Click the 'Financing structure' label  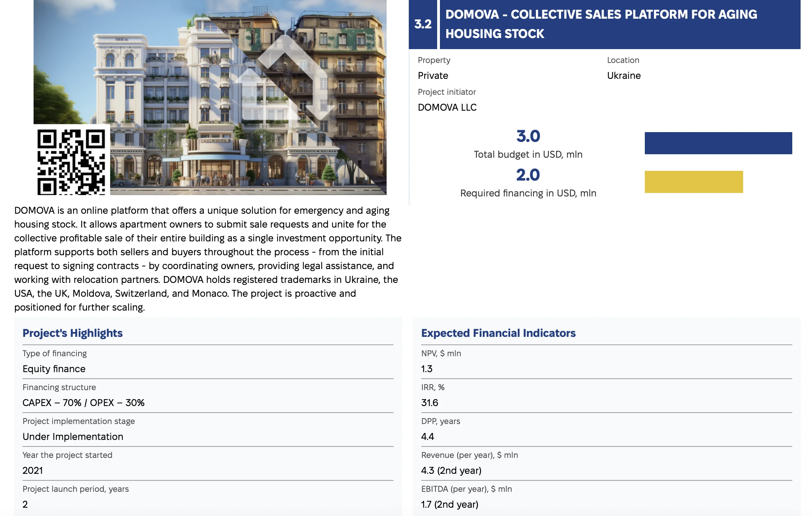(x=59, y=387)
